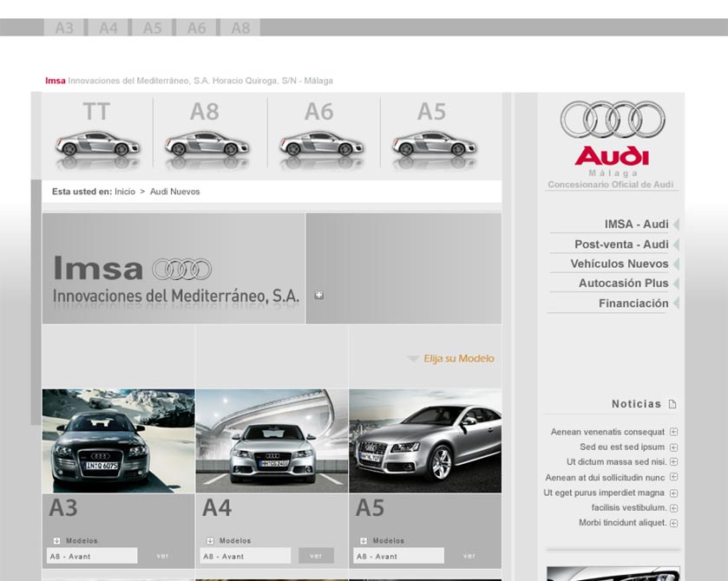Click the Concesionario Oficial de Audi caption

(611, 184)
